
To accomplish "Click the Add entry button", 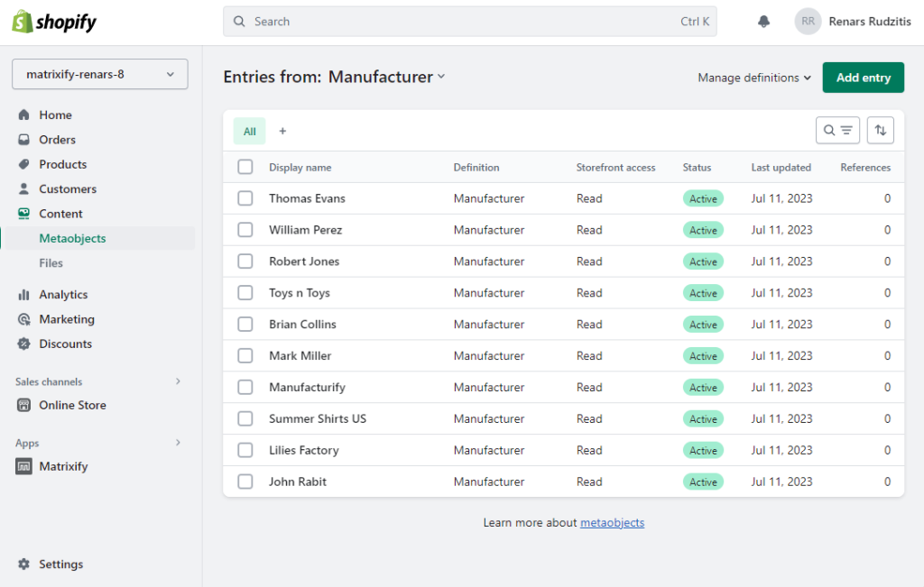I will (863, 78).
